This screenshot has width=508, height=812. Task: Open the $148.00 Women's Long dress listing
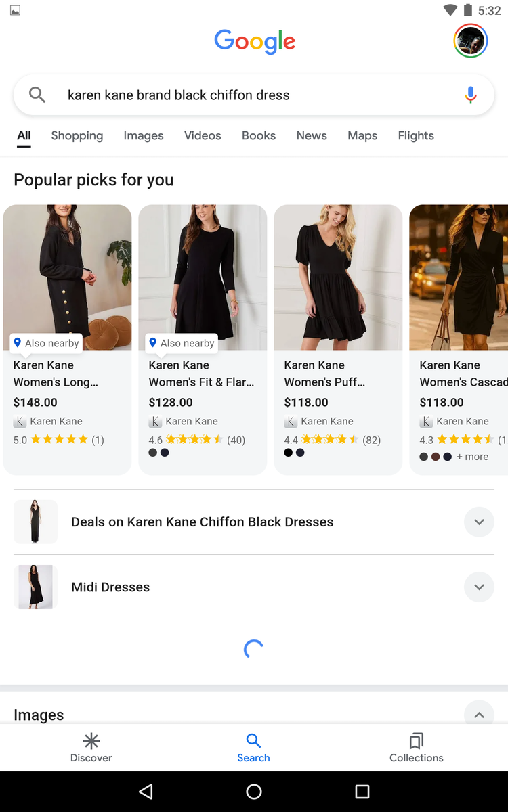tap(67, 340)
